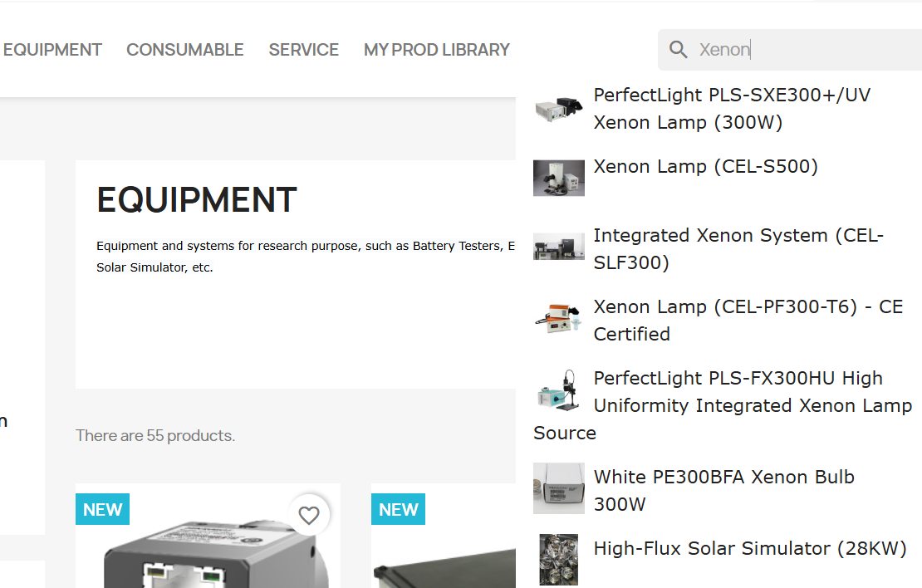Open MY PROD LIBRARY menu
This screenshot has height=588, width=922.
tap(436, 50)
